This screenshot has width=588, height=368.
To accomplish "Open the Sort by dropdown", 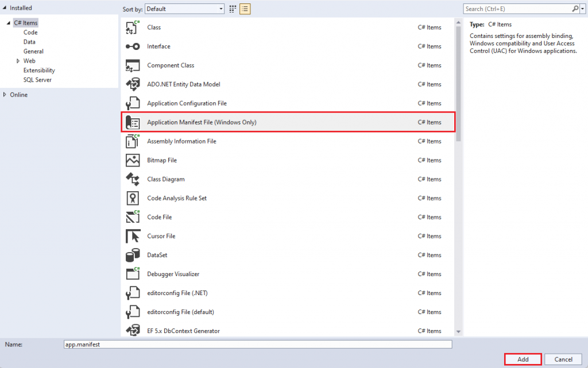I will pyautogui.click(x=184, y=9).
